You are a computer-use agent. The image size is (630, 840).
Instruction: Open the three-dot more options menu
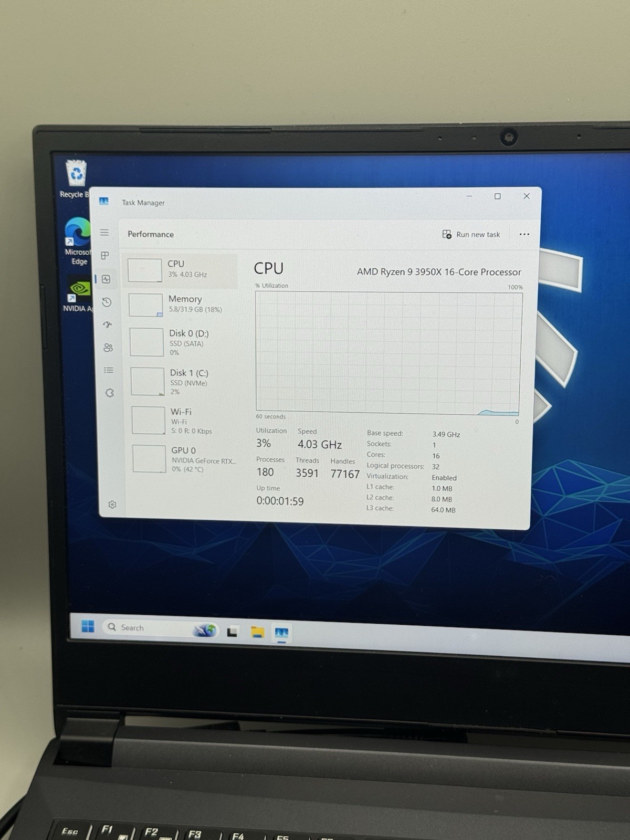point(524,234)
